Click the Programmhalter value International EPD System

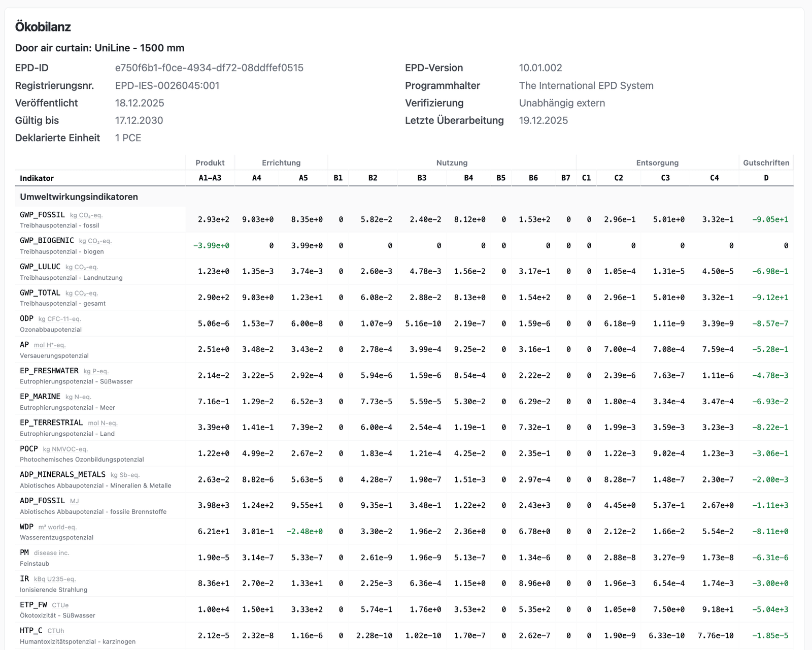click(x=586, y=85)
